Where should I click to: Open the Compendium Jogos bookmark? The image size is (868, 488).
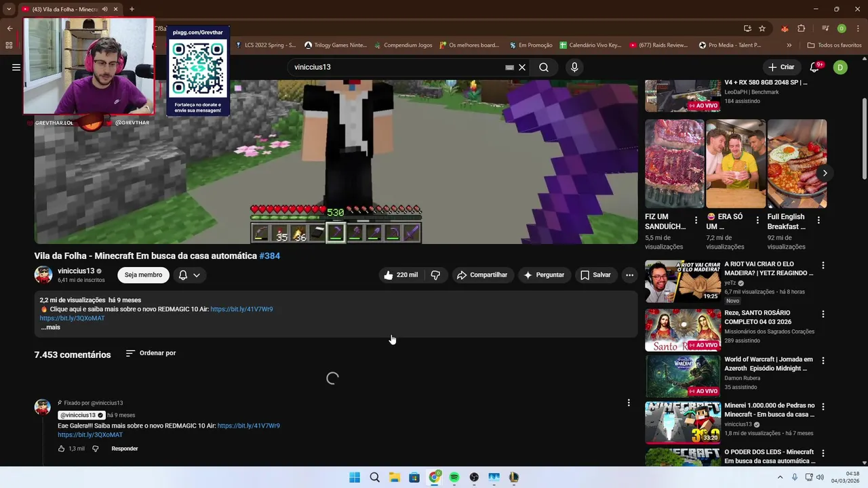coord(403,45)
